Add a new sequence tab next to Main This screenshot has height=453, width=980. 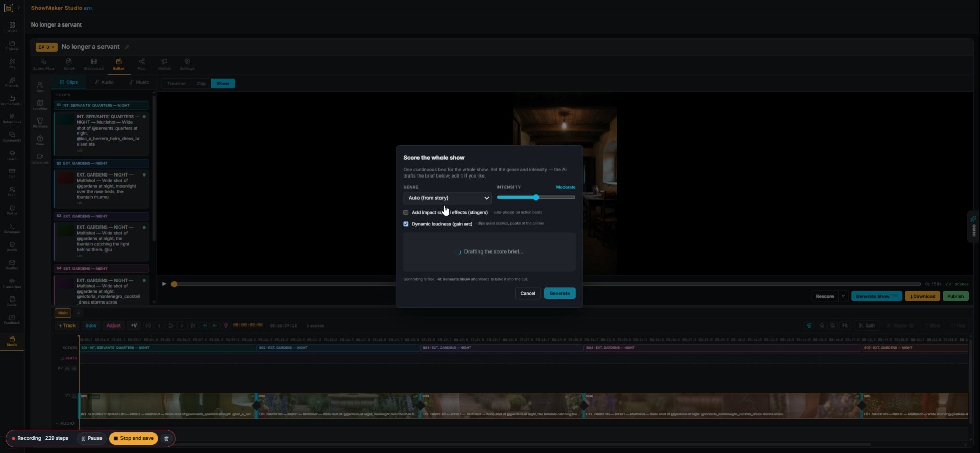click(78, 313)
